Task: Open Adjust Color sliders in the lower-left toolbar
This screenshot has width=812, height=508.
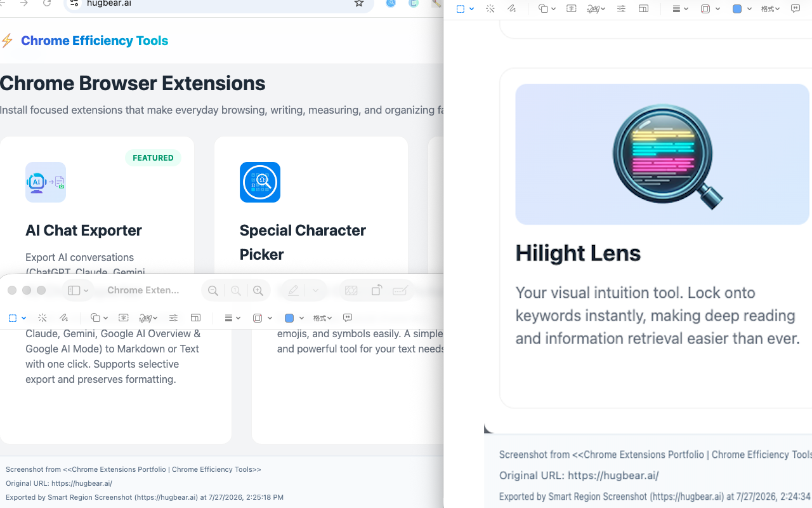Action: tap(173, 318)
